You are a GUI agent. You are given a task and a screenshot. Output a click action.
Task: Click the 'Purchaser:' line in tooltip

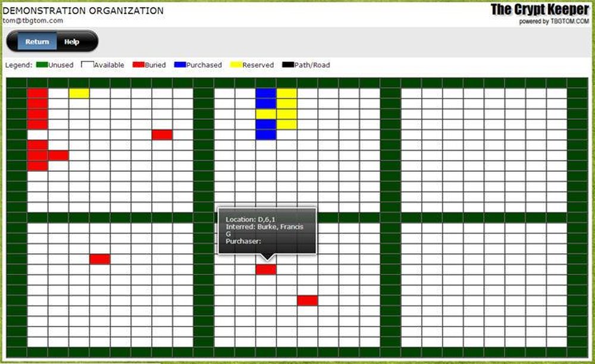(x=243, y=241)
